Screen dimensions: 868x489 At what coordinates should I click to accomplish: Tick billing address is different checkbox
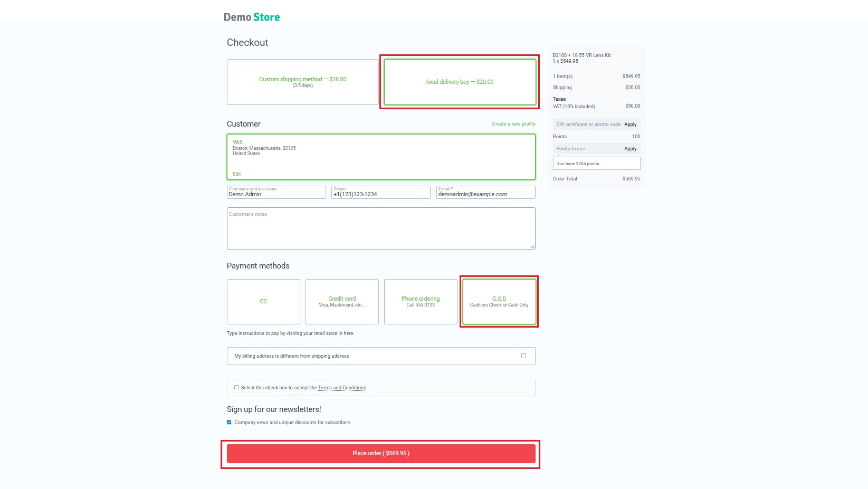(x=523, y=356)
